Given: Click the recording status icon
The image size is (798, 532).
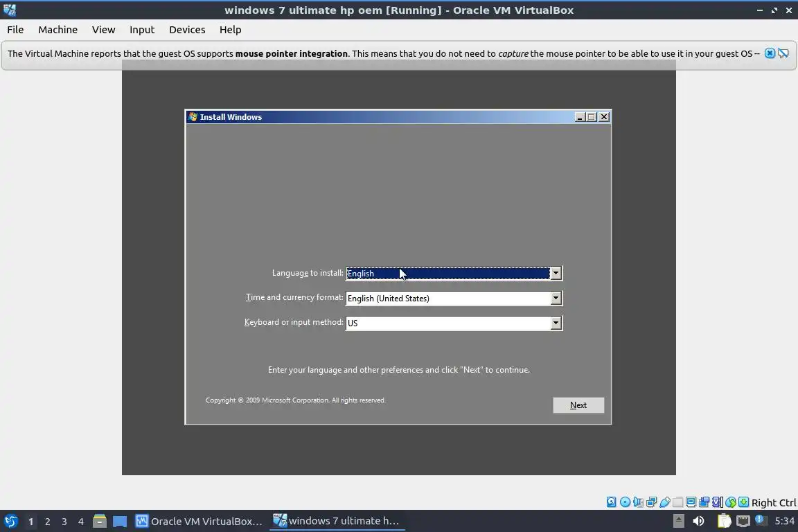Looking at the screenshot, I should pos(704,502).
